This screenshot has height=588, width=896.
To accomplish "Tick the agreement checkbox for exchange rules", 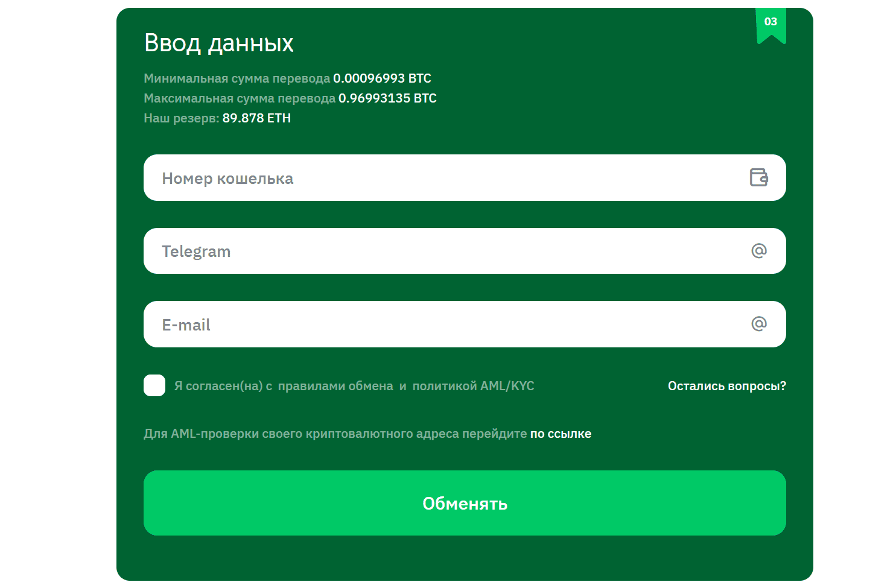I will point(154,385).
